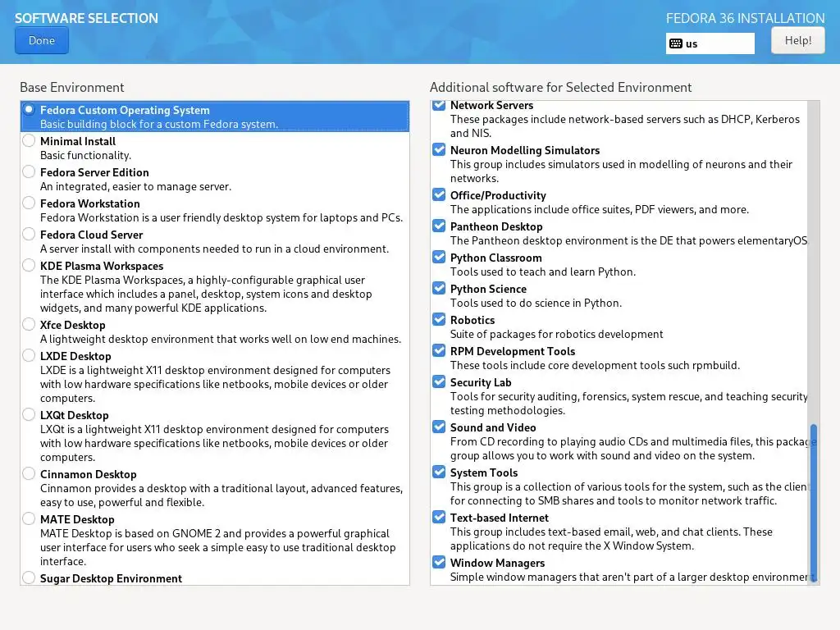840x630 pixels.
Task: Uncheck the Security Lab checkbox
Action: coord(439,381)
